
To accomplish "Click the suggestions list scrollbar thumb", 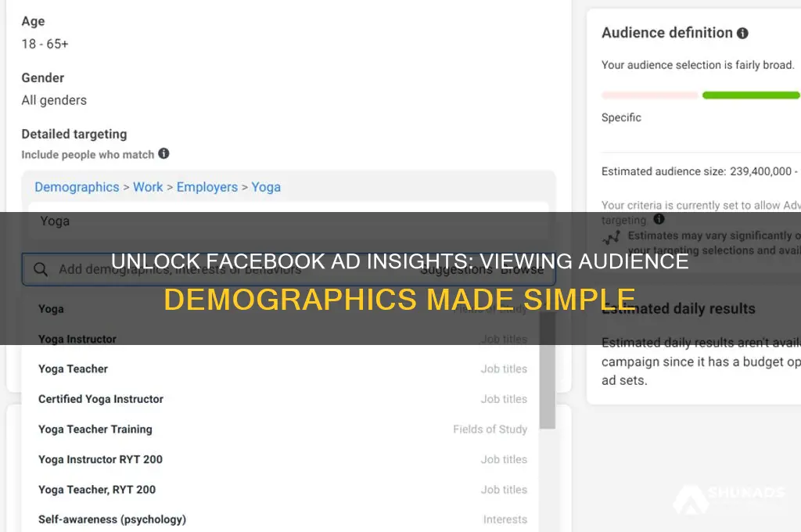I will click(x=548, y=371).
